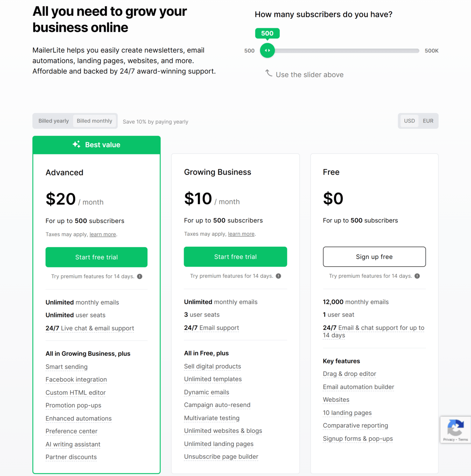Start free trial for Growing Business
471x476 pixels.
tap(235, 256)
